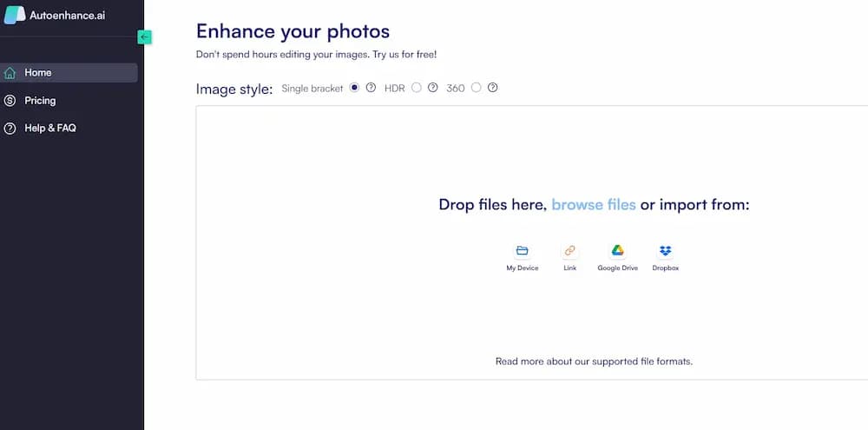Import from Google Drive icon
868x430 pixels.
click(617, 251)
